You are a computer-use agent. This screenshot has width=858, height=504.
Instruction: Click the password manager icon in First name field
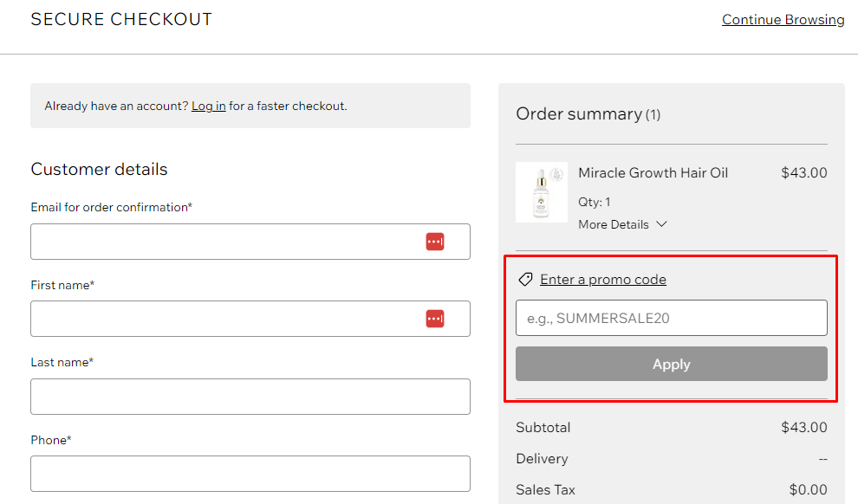[435, 319]
